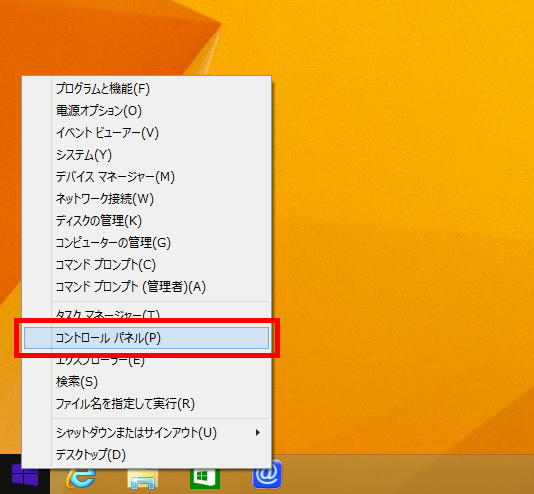Open デバイス マネージャー(M)
The image size is (534, 494).
click(x=146, y=177)
